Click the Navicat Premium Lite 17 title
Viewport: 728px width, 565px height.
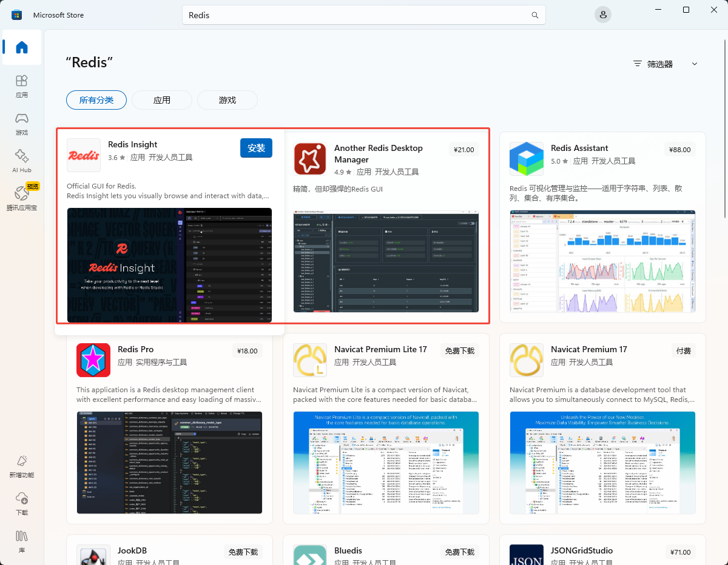click(x=380, y=349)
